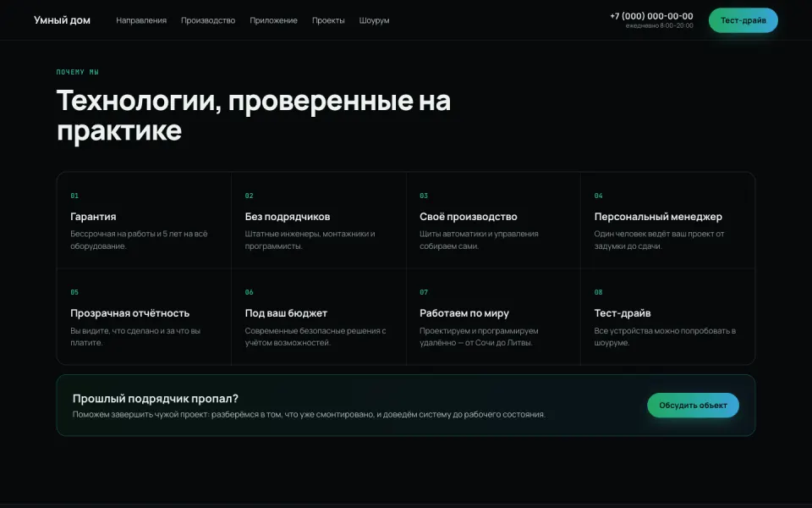This screenshot has width=812, height=508.
Task: Open the Производство nav menu item
Action: pyautogui.click(x=208, y=20)
